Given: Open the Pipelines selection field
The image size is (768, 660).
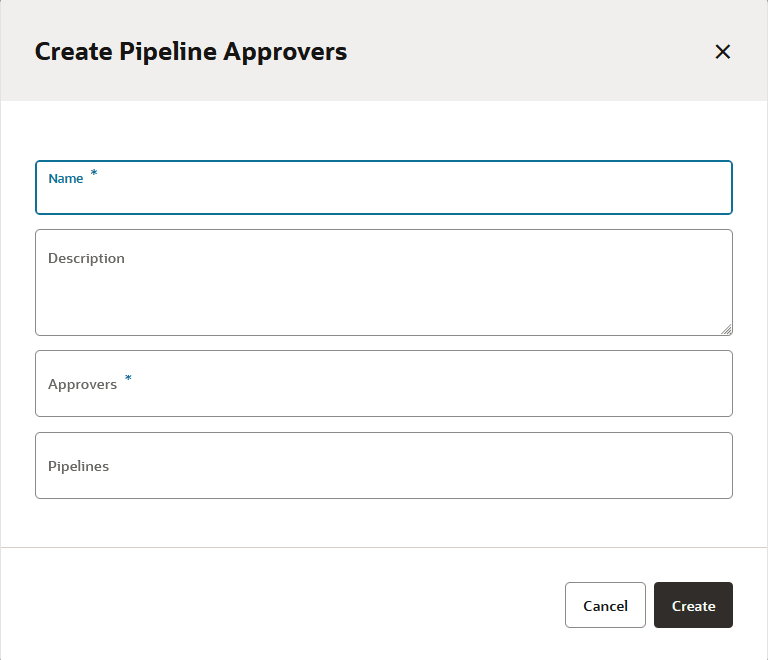Looking at the screenshot, I should [384, 465].
